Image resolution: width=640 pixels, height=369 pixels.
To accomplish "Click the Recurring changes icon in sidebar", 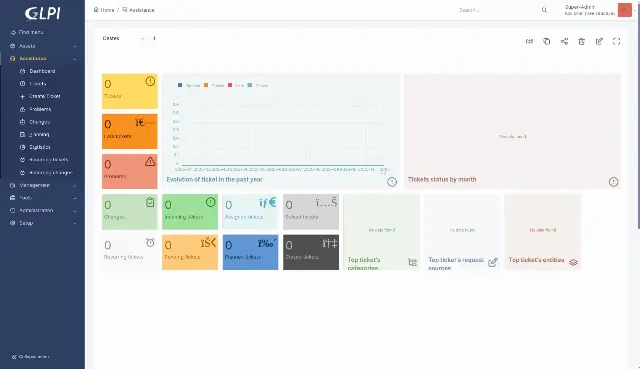I will [x=23, y=173].
